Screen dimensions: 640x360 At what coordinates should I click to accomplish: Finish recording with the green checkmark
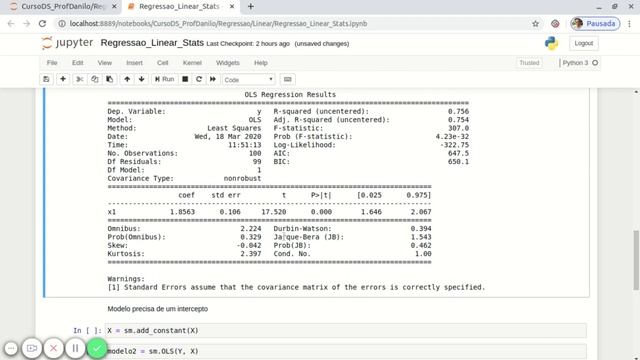pos(97,348)
